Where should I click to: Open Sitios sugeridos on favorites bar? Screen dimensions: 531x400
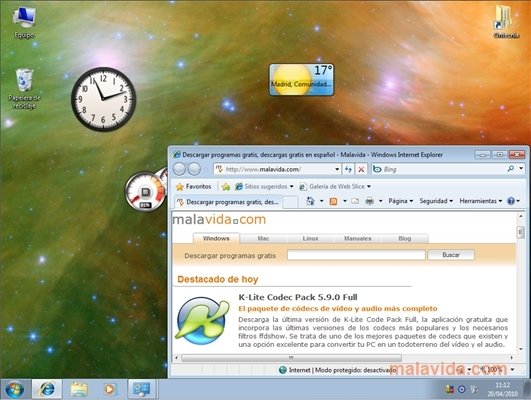[x=264, y=186]
